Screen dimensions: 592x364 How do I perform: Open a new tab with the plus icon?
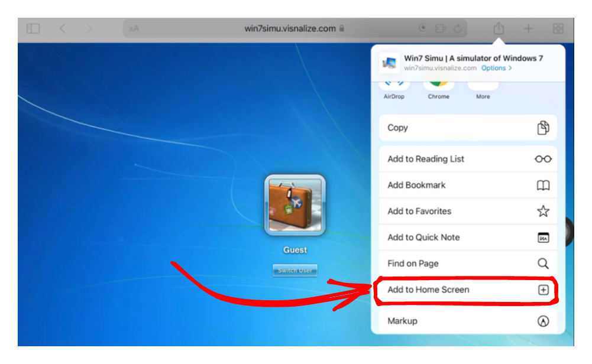(528, 28)
